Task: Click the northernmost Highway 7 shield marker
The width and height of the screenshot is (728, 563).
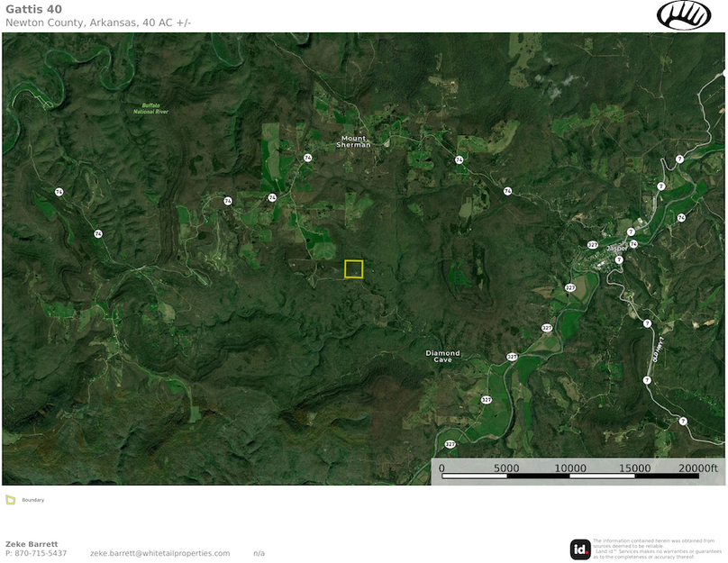Action: coord(679,159)
